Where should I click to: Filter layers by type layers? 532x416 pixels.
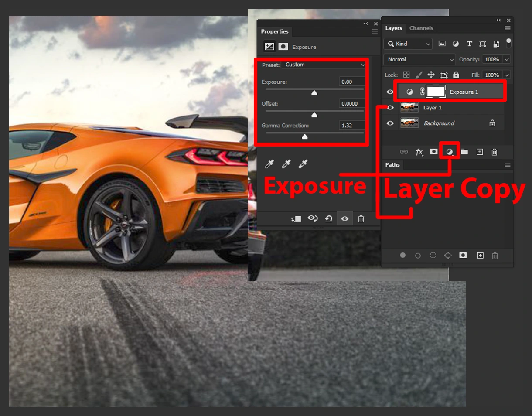(x=469, y=44)
